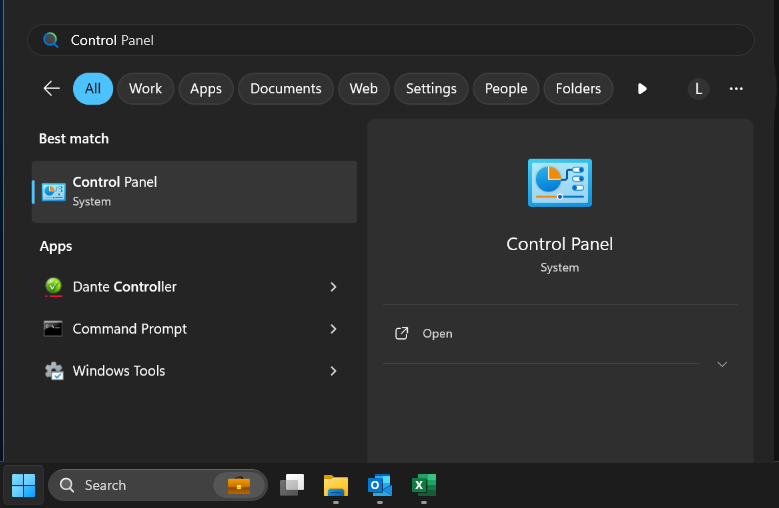Click the Dante Controller green check icon
The height and width of the screenshot is (508, 779).
(53, 287)
